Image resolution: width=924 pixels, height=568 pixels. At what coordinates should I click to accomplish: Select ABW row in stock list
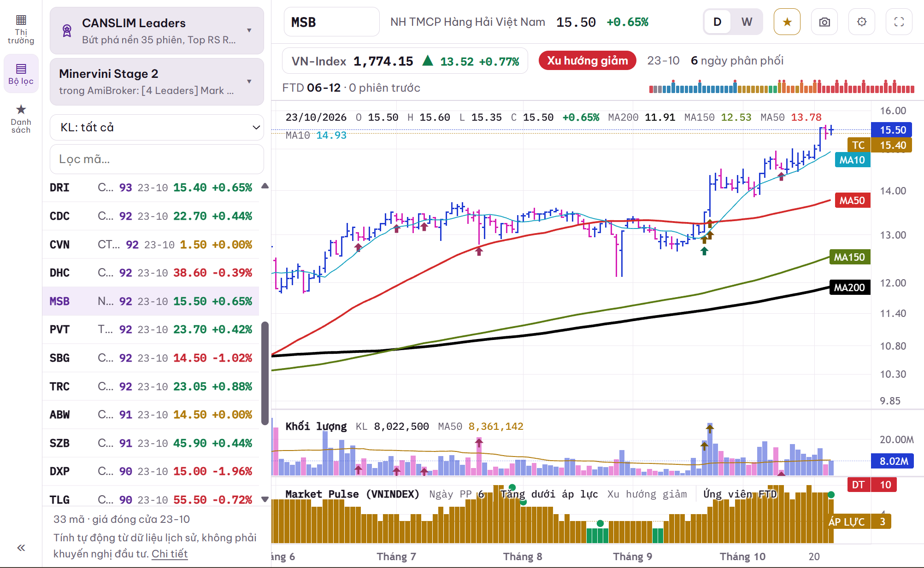pyautogui.click(x=151, y=415)
